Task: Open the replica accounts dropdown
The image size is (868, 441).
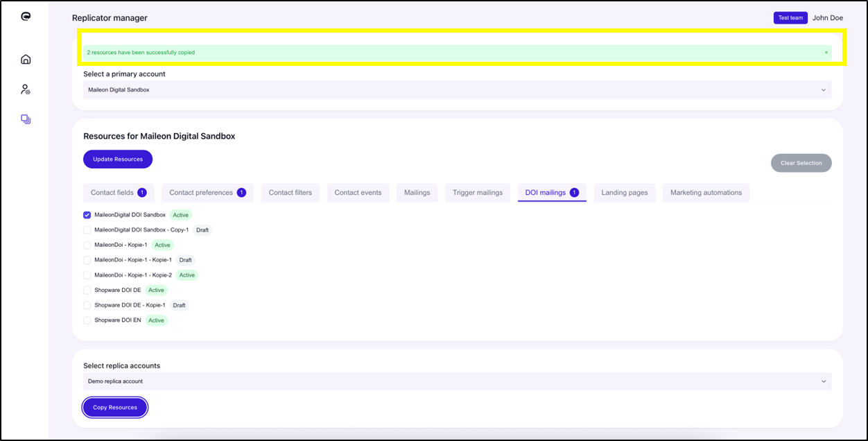Action: (x=457, y=381)
